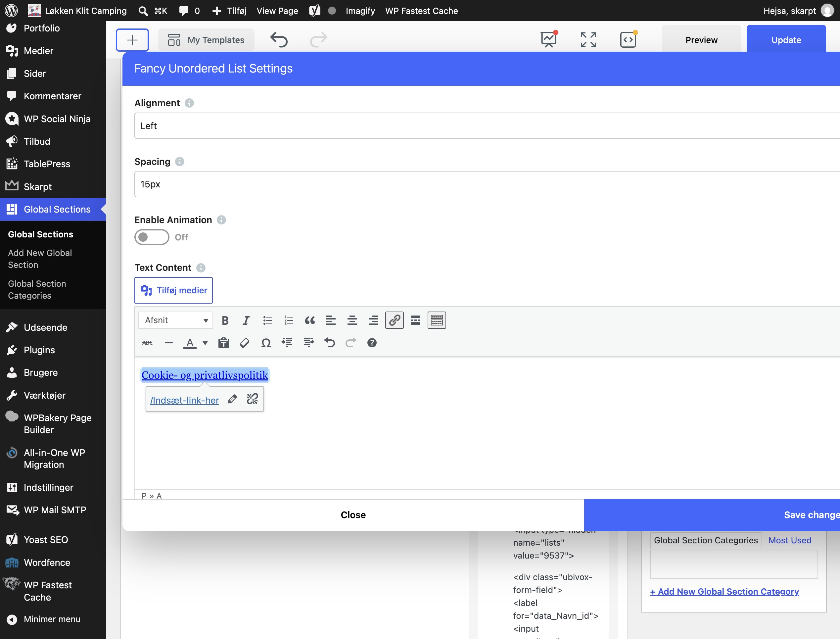Toggle bold formatting in editor toolbar
The width and height of the screenshot is (840, 639).
click(225, 320)
